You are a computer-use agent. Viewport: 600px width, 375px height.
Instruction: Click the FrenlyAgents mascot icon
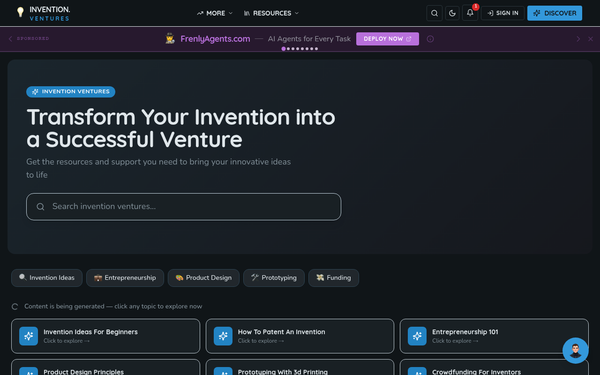(170, 39)
